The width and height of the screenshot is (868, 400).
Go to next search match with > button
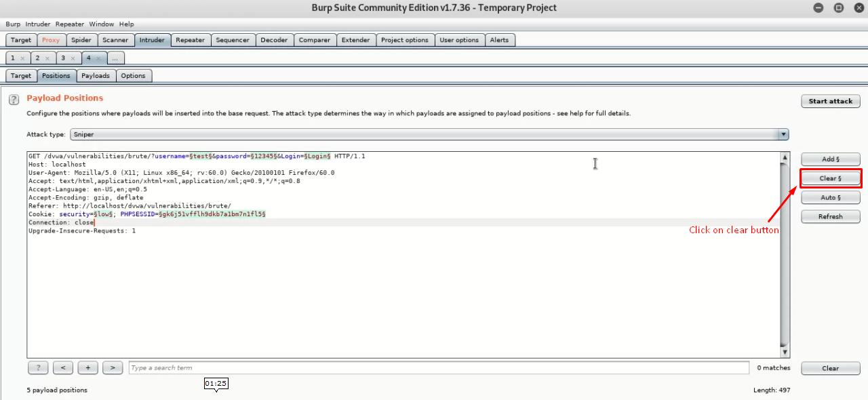(x=113, y=367)
